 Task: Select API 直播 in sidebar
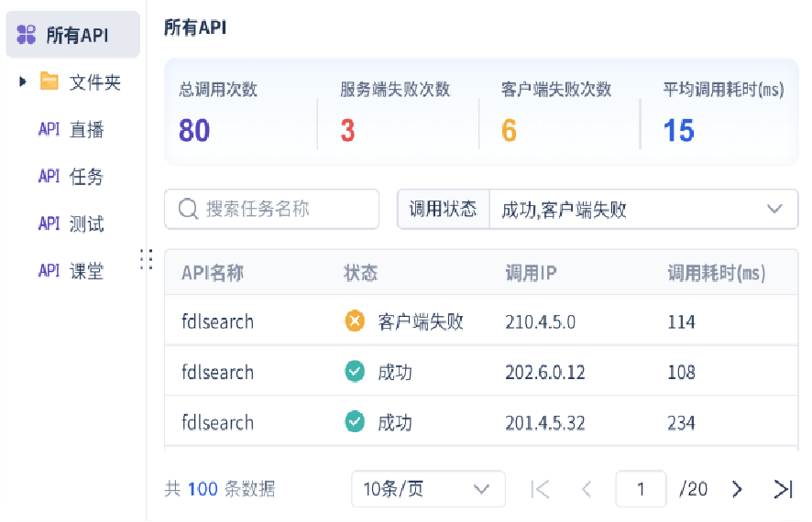(71, 129)
